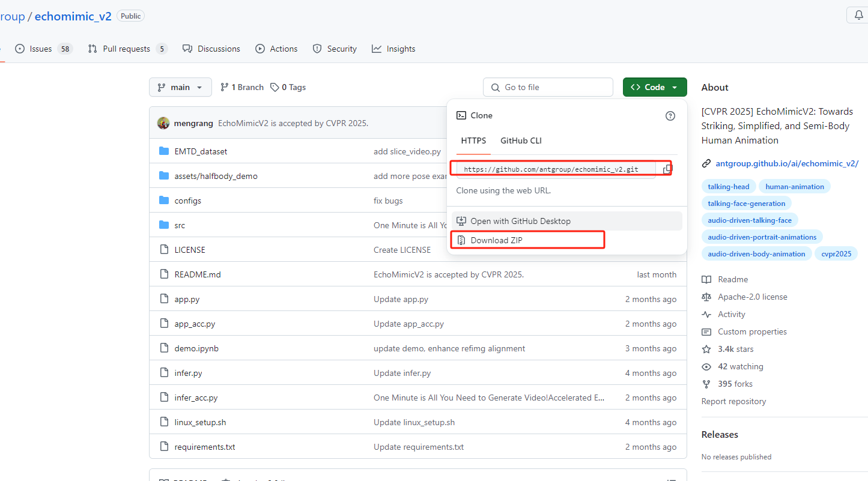Screen dimensions: 868x481
Task: Click the clone URL text field
Action: pos(556,169)
